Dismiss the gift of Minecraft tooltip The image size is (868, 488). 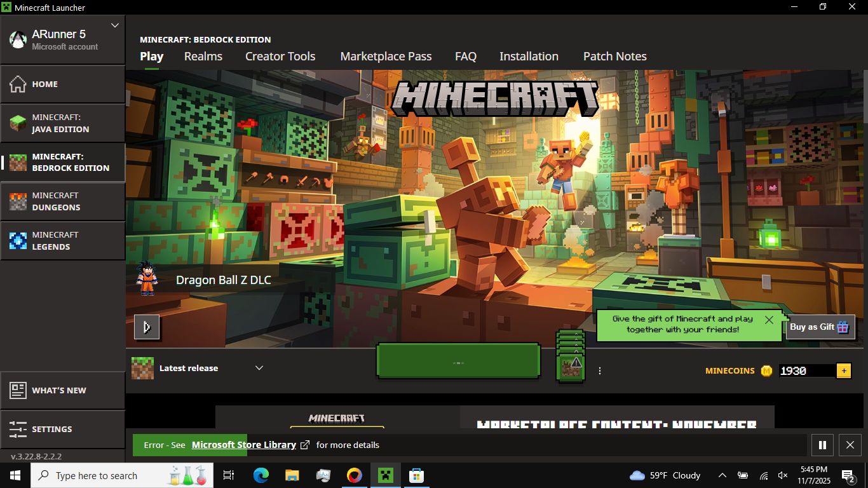(769, 320)
